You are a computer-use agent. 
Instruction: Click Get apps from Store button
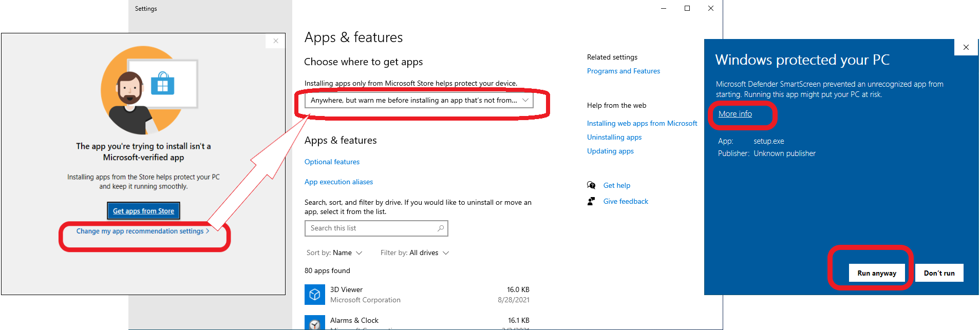[143, 211]
